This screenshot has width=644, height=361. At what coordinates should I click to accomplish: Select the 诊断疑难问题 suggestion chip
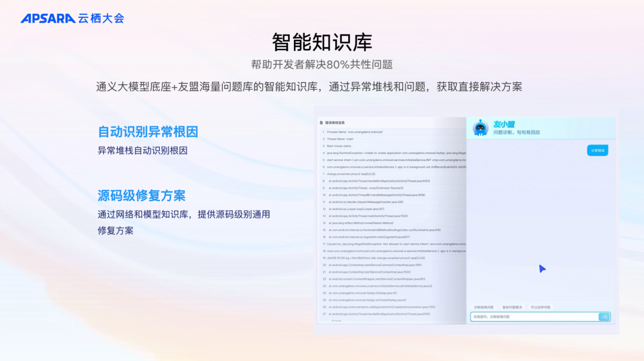point(484,307)
